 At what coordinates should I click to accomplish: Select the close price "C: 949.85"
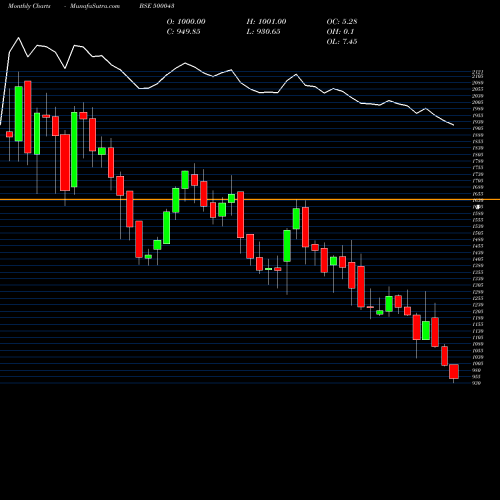click(183, 32)
